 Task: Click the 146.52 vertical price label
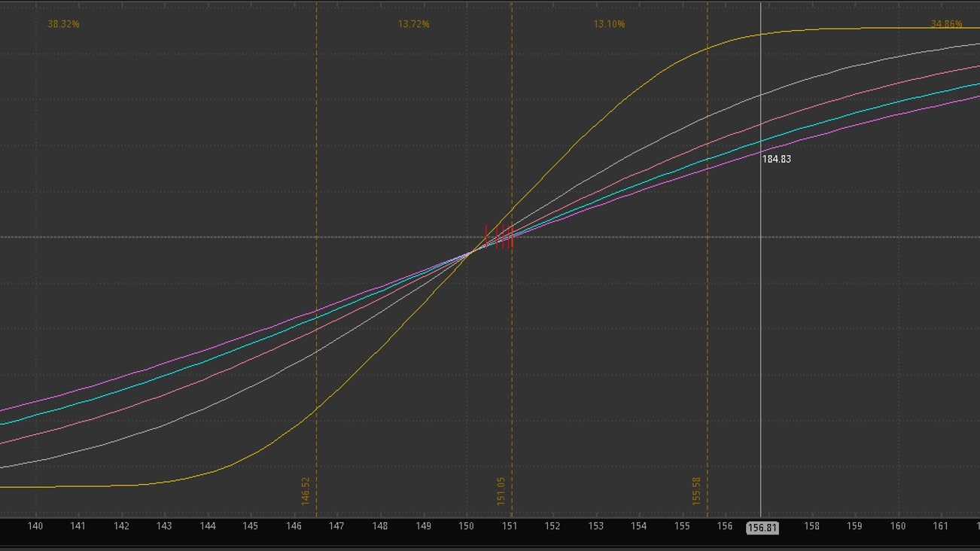(x=306, y=491)
